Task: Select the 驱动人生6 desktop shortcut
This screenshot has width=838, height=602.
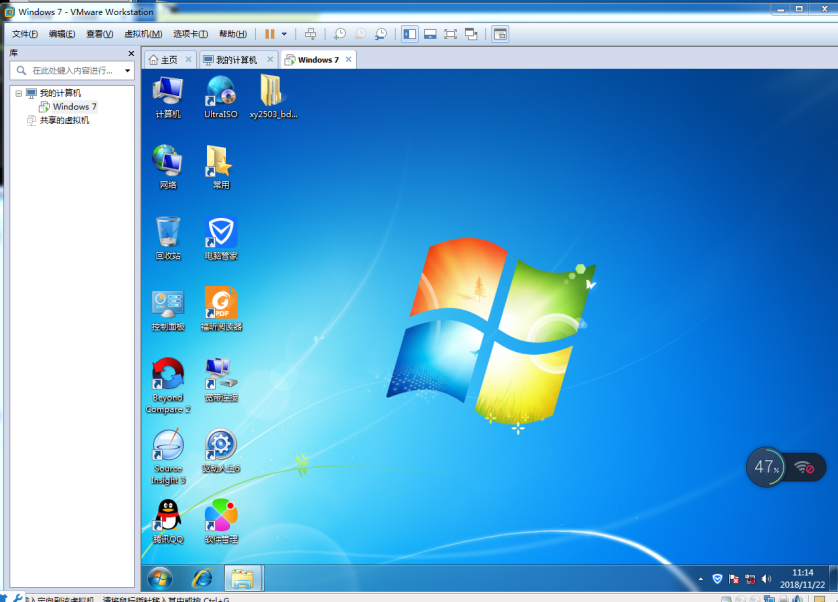Action: [221, 451]
